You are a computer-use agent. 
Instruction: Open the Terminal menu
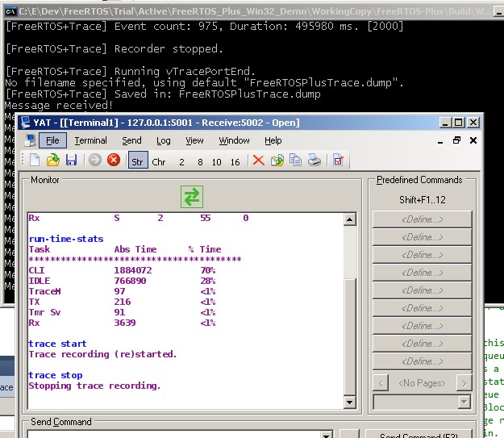[90, 140]
